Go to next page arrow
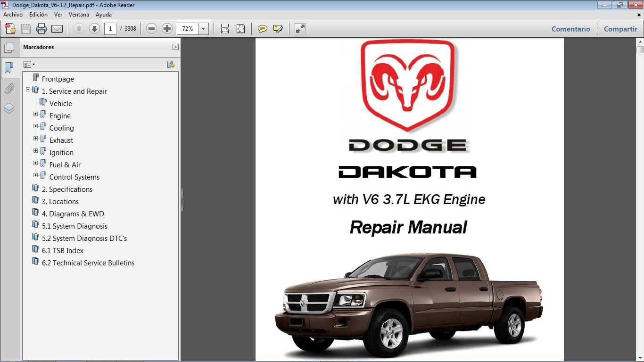644x362 pixels. pos(94,29)
